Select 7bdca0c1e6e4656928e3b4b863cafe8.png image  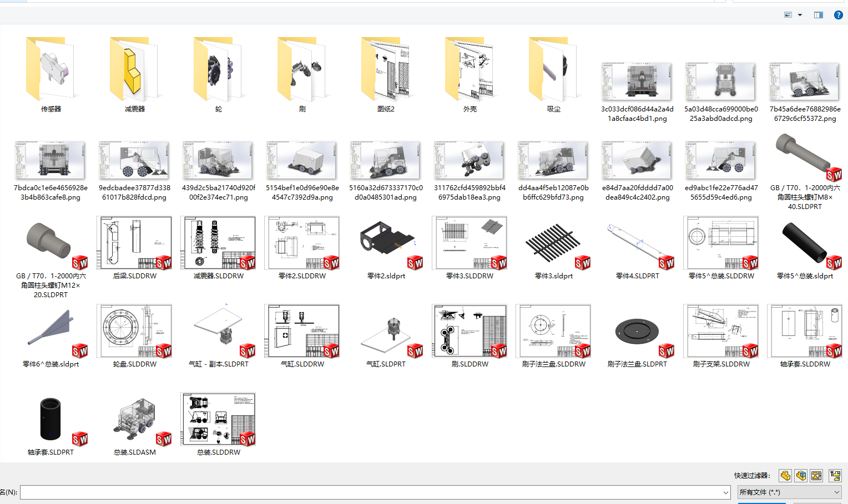(x=51, y=171)
